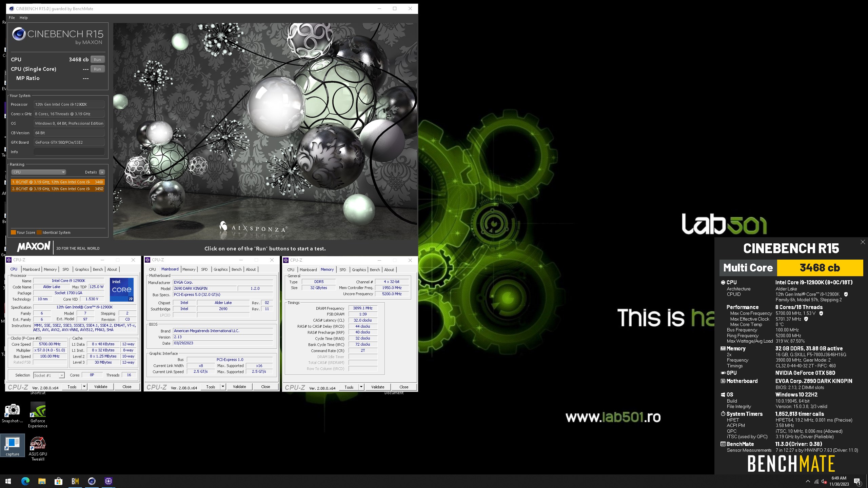
Task: Open Microsoft Store from taskbar
Action: 58,481
